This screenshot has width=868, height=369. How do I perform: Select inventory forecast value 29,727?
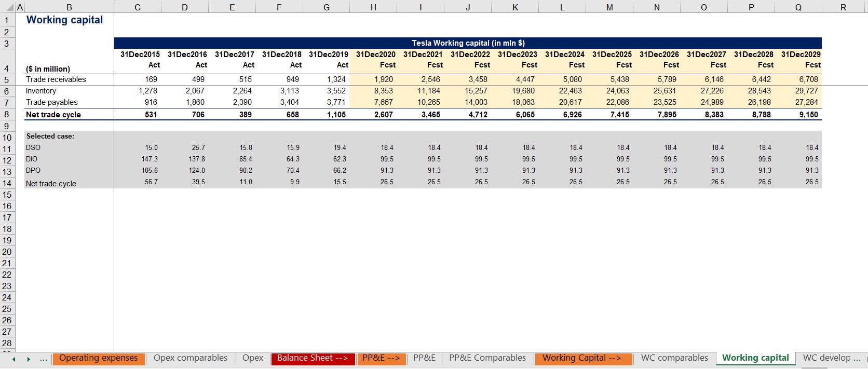coord(807,91)
